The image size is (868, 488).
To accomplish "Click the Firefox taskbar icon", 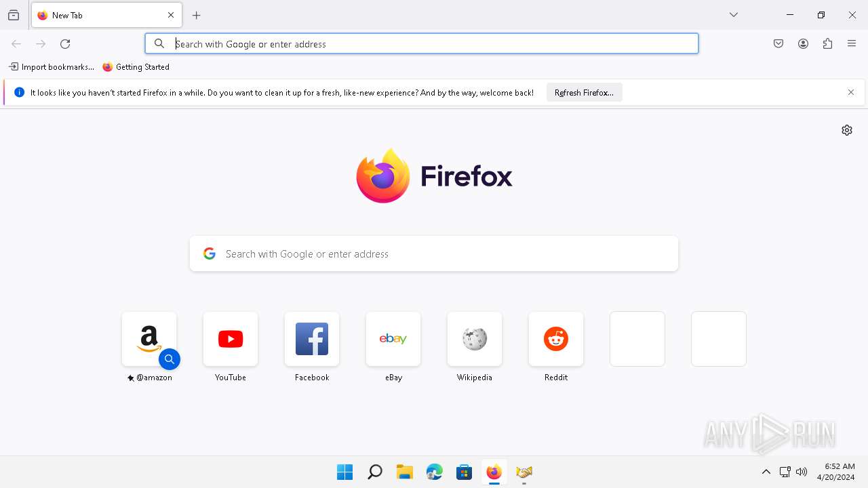I will pos(494,472).
